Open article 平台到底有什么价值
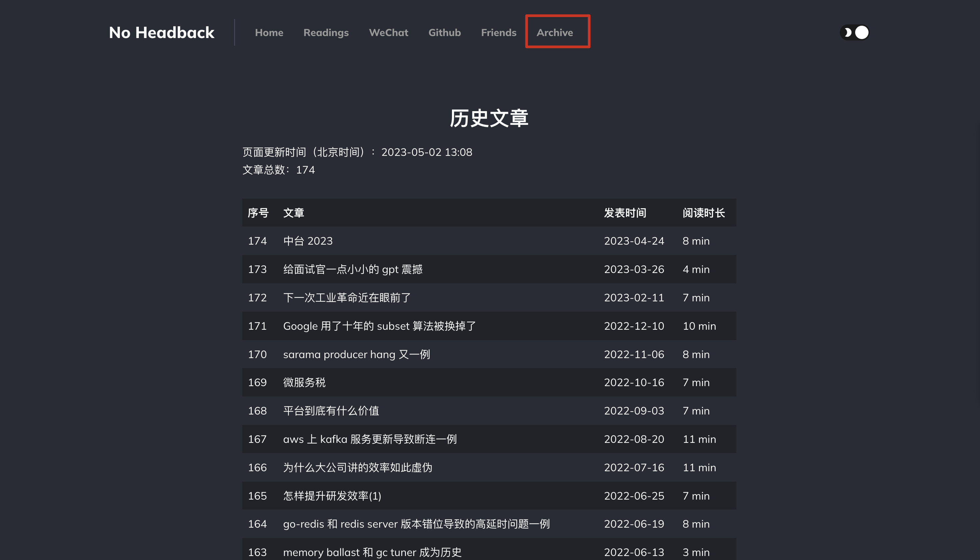This screenshot has height=560, width=980. click(331, 411)
